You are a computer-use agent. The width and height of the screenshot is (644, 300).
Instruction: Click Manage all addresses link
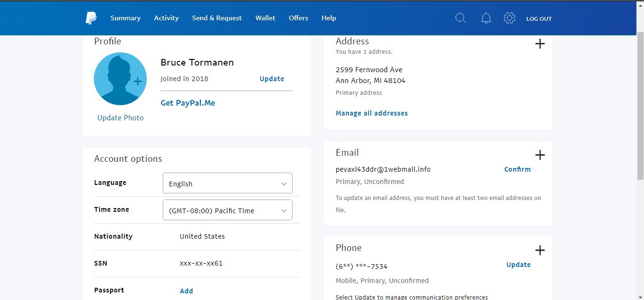371,113
